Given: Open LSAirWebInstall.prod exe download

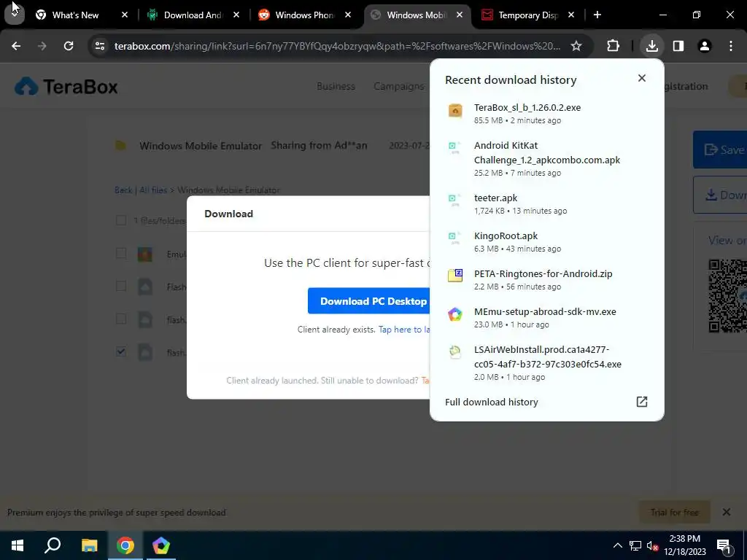Looking at the screenshot, I should point(546,363).
